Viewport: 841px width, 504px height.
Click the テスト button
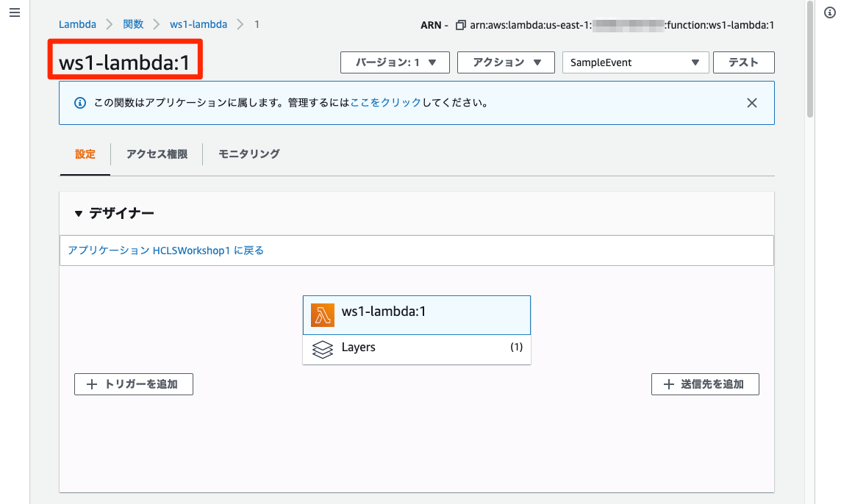743,62
